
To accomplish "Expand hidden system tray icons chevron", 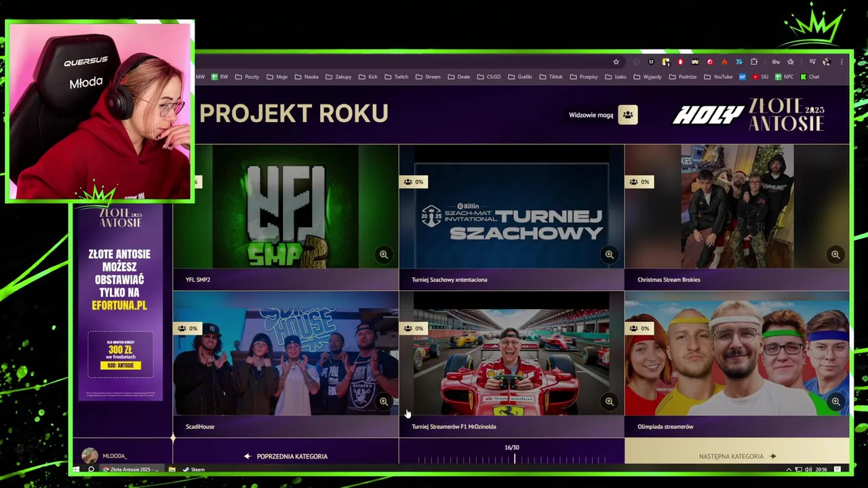I will point(789,469).
